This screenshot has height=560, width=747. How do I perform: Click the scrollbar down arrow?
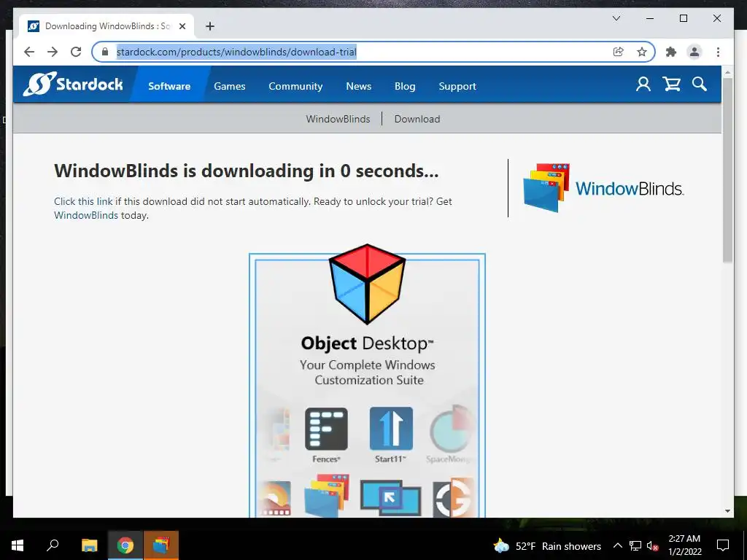coord(727,511)
